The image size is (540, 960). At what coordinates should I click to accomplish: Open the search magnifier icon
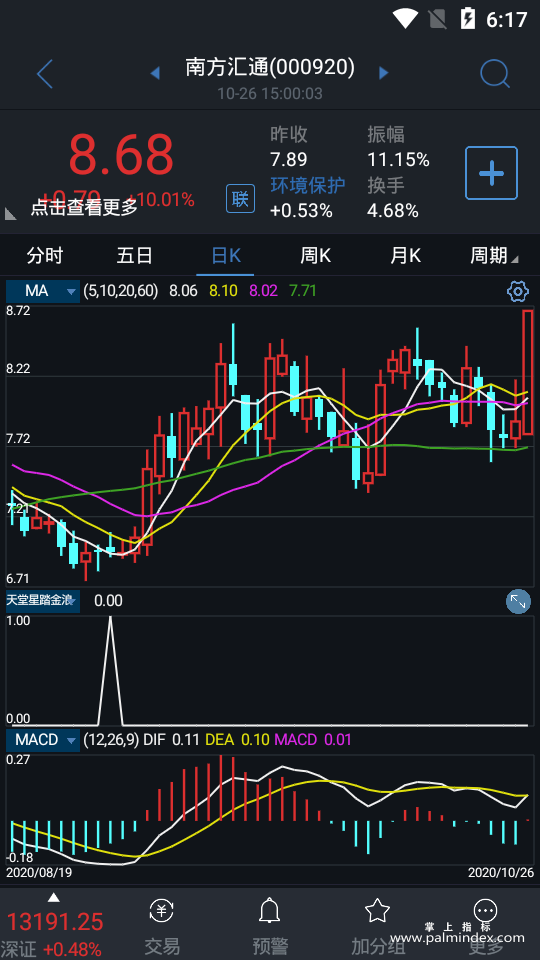pos(495,74)
